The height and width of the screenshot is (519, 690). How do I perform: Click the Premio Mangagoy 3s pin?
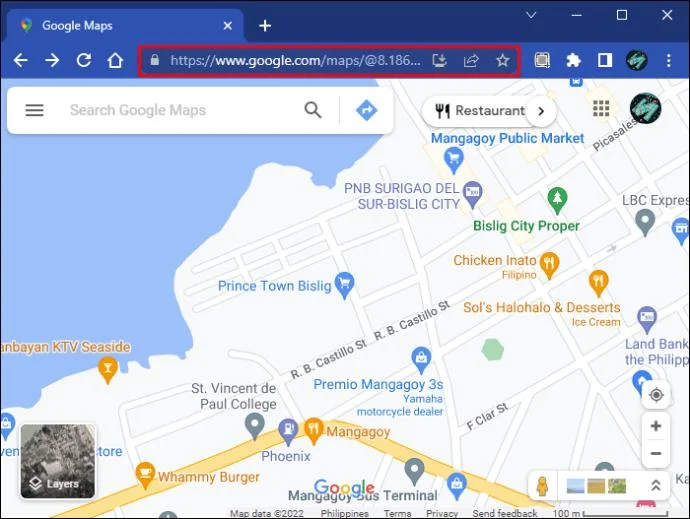coord(421,361)
